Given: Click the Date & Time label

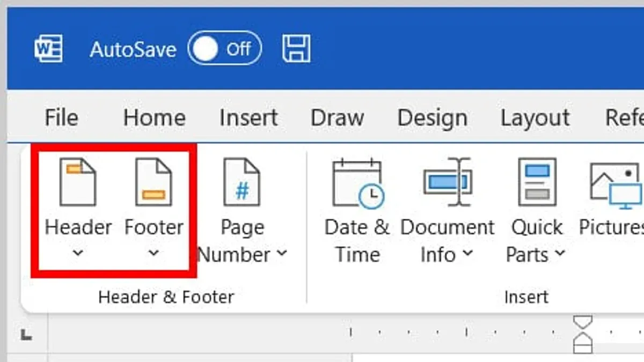Looking at the screenshot, I should pos(357,240).
